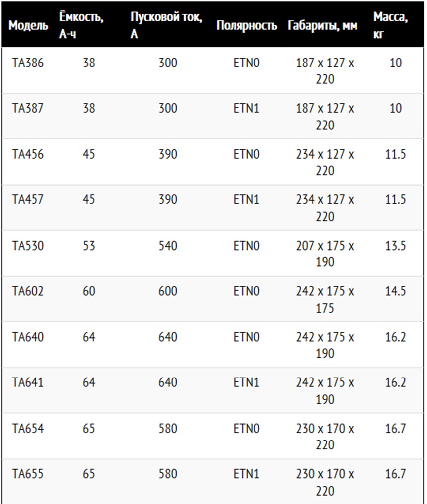This screenshot has height=504, width=427.
Task: Click the 540 starting current value
Action: tap(168, 245)
